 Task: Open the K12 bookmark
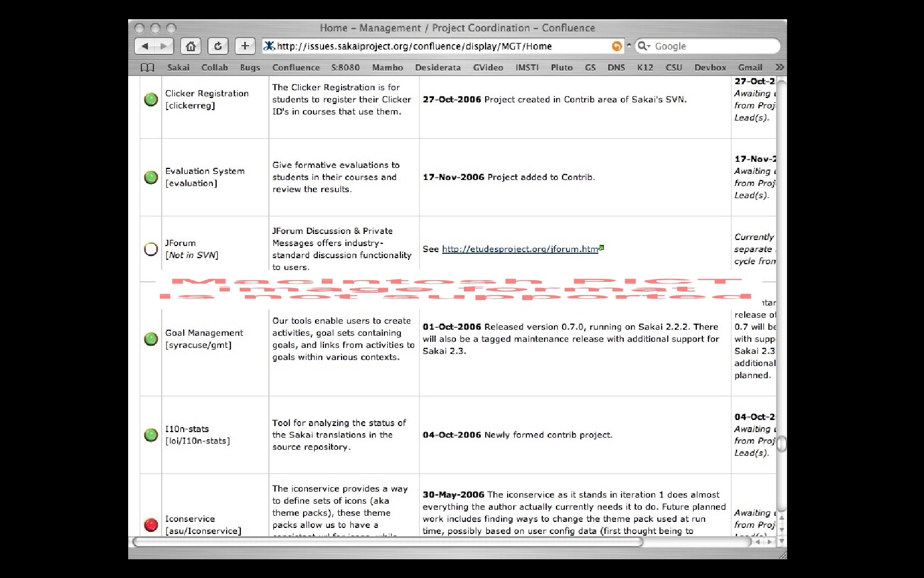tap(645, 67)
